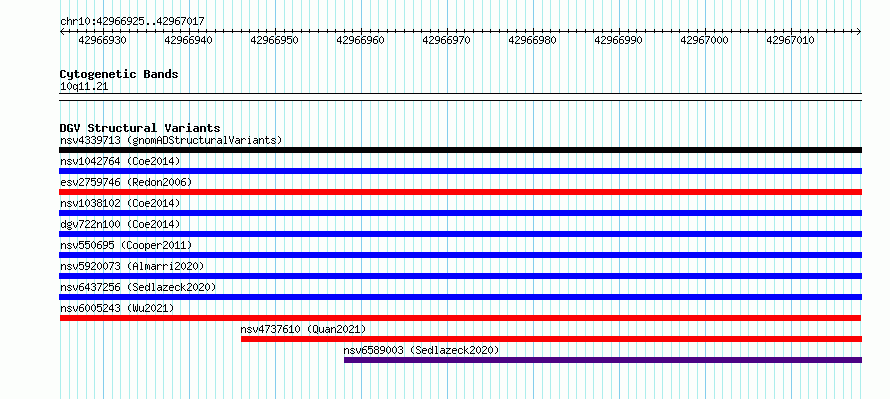Open the nsv6005243 (Wu2021) label

point(117,308)
